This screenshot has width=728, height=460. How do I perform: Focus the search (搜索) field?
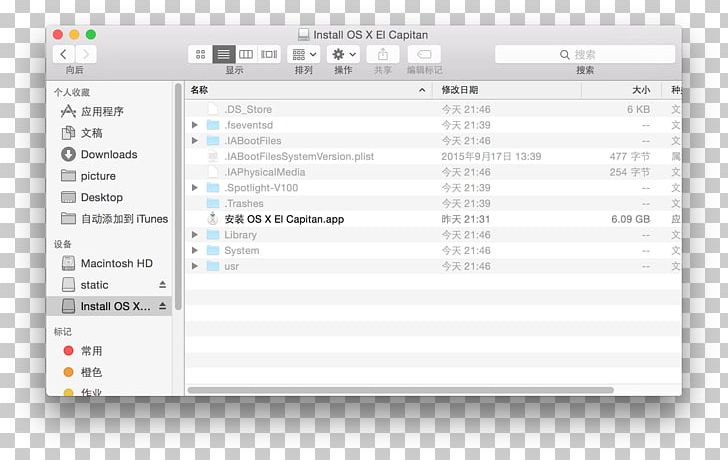[585, 54]
